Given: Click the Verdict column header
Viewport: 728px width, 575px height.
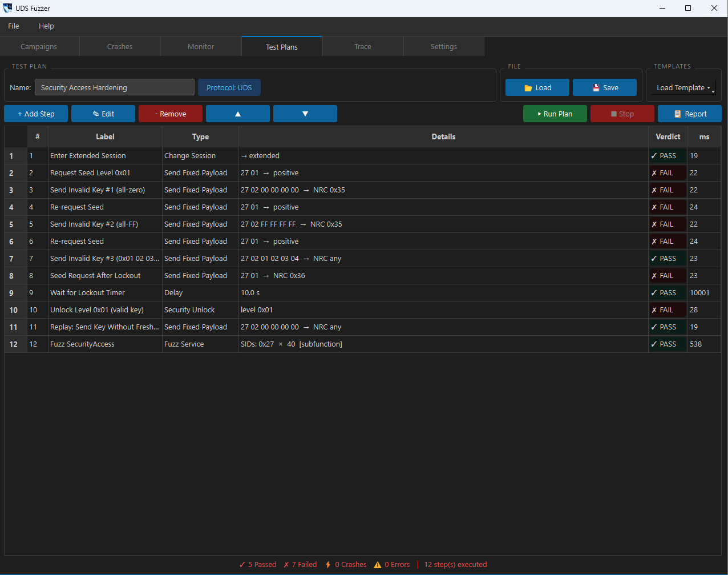Looking at the screenshot, I should [x=668, y=136].
